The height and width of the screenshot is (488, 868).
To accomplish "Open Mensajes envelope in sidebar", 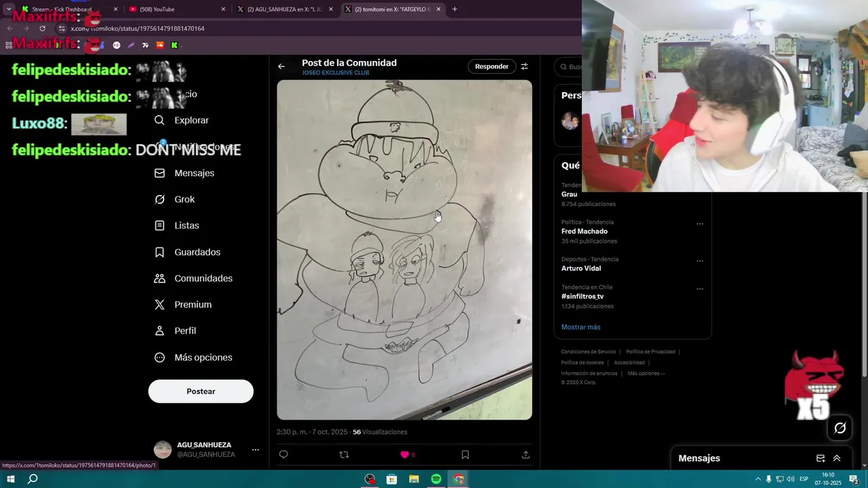I will tap(184, 173).
